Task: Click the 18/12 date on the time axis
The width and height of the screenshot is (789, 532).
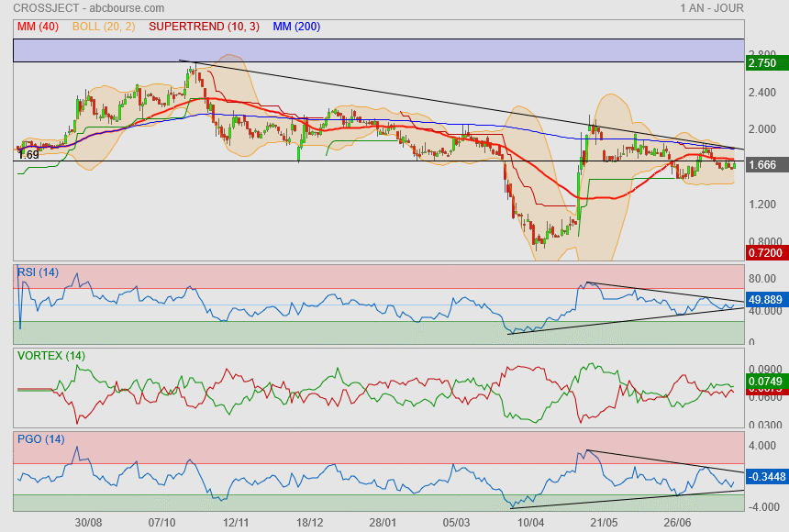Action: pyautogui.click(x=309, y=523)
